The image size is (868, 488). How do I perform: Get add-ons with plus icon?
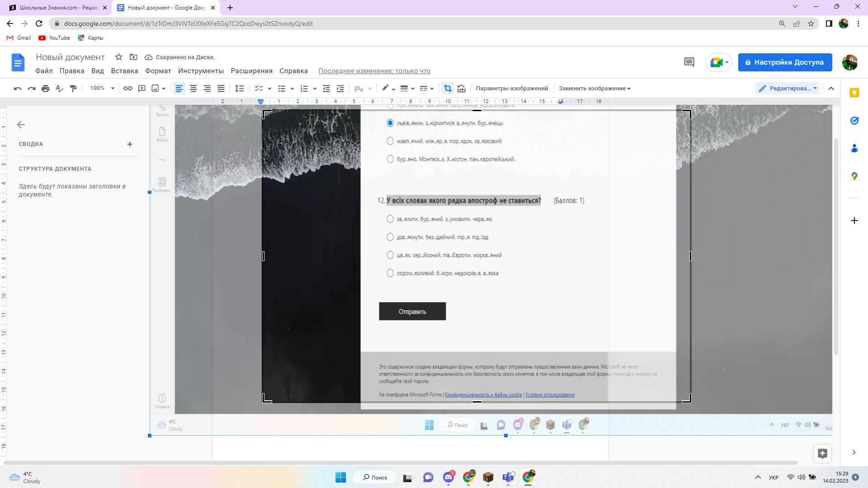(x=854, y=221)
